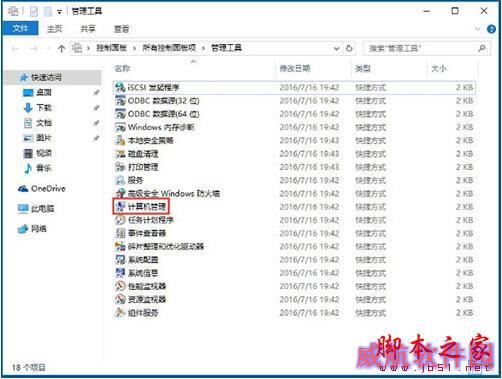The image size is (502, 379).
Task: Open 桌面 in the navigation pane
Action: tap(43, 93)
